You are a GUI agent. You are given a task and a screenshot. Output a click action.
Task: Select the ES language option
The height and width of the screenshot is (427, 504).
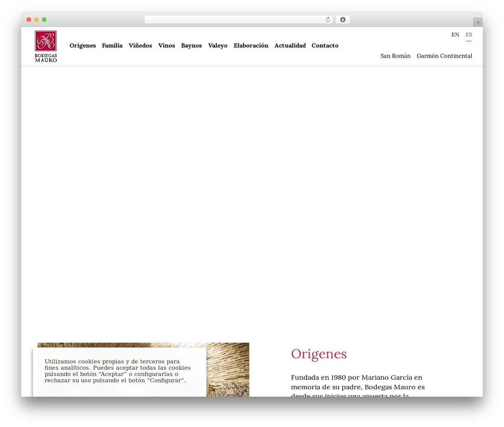tap(469, 35)
